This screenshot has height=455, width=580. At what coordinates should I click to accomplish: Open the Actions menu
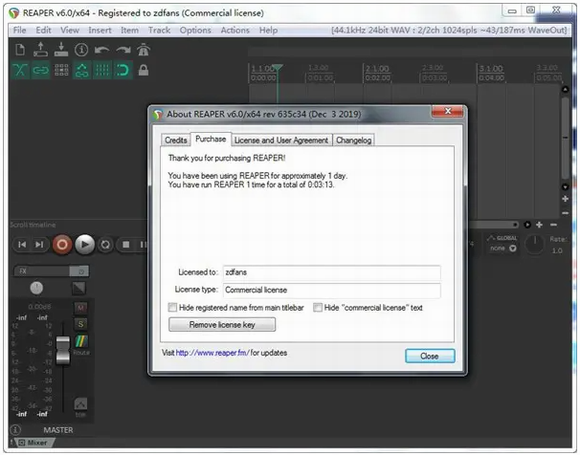pyautogui.click(x=235, y=30)
